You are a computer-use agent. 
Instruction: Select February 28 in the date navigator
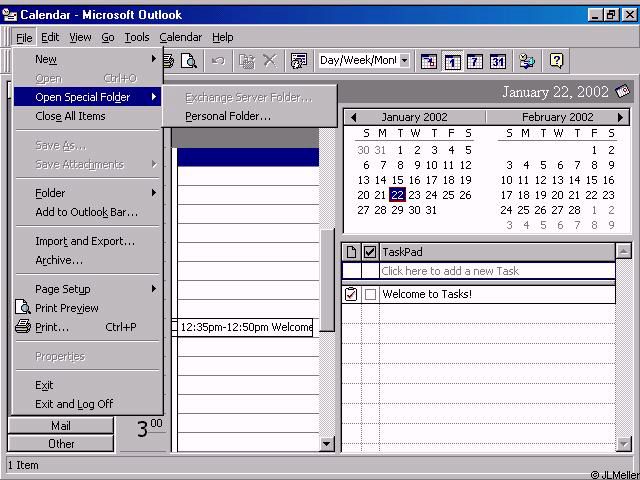(574, 210)
